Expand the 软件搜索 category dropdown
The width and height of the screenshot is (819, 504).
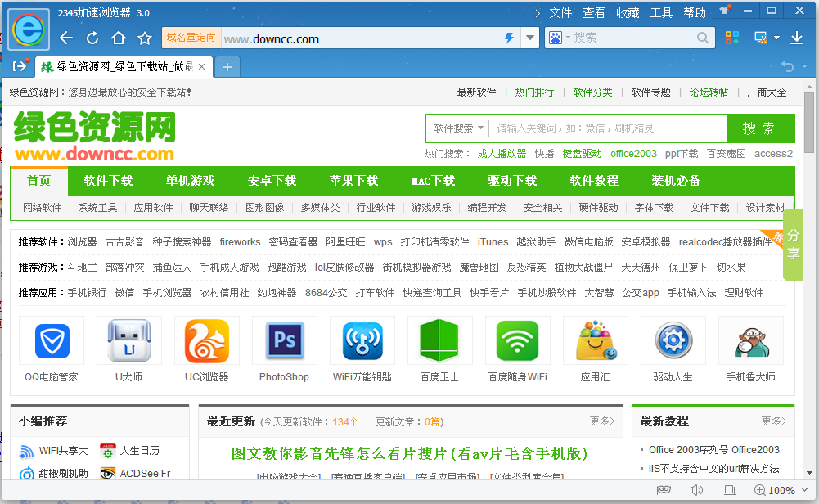click(x=458, y=128)
